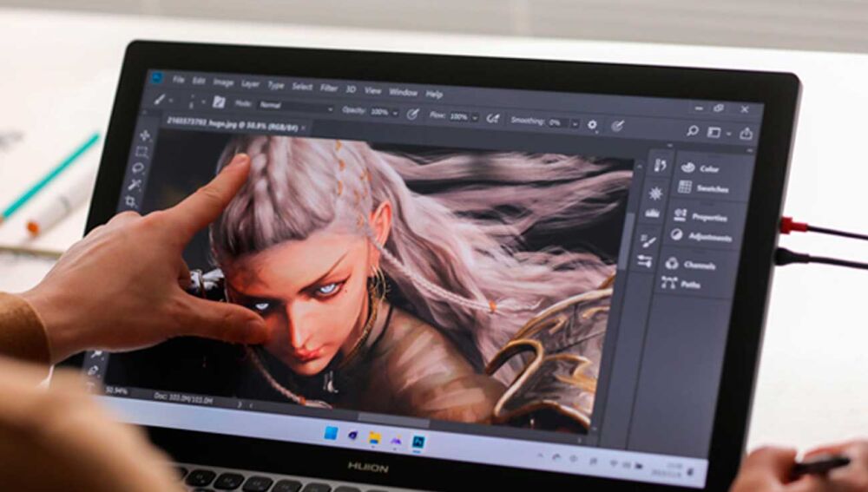The width and height of the screenshot is (868, 492).
Task: Expand the Flow percentage dropdown
Action: (x=475, y=116)
